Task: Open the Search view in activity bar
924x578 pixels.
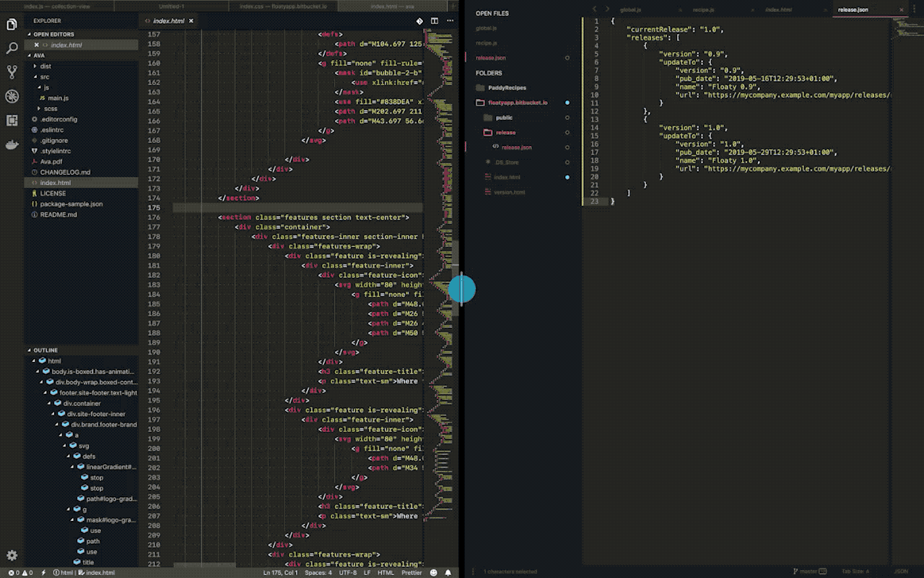Action: tap(12, 48)
